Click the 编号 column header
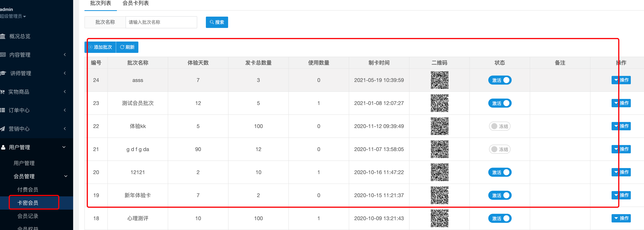Viewport: 644px width, 230px height. point(96,63)
